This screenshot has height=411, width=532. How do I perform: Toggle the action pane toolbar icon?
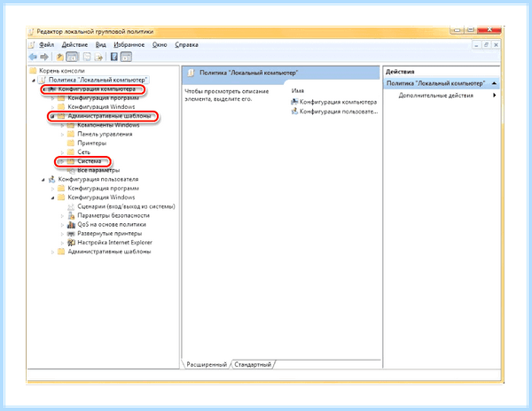pos(126,57)
